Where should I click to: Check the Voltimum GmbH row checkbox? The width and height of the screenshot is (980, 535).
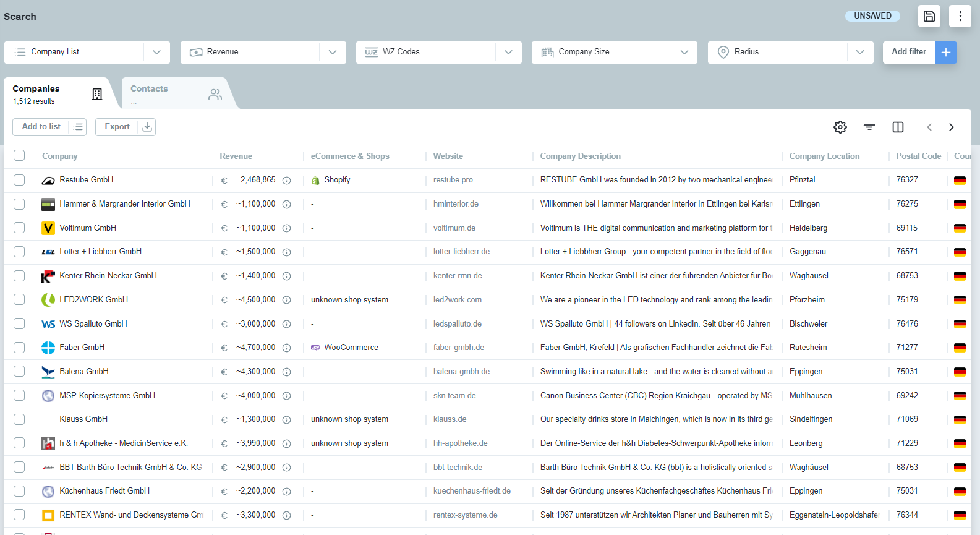[19, 228]
